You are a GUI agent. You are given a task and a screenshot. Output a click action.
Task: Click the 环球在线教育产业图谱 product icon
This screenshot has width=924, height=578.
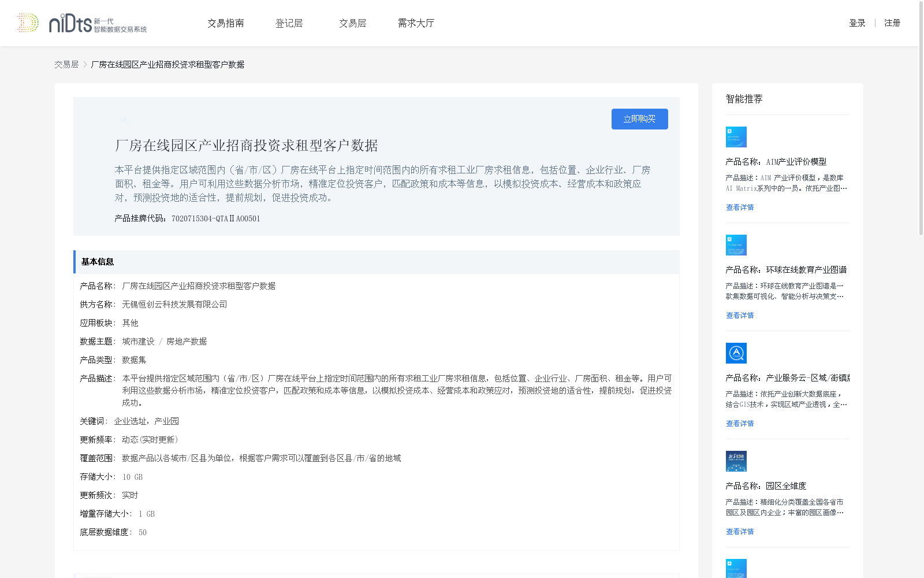[736, 245]
